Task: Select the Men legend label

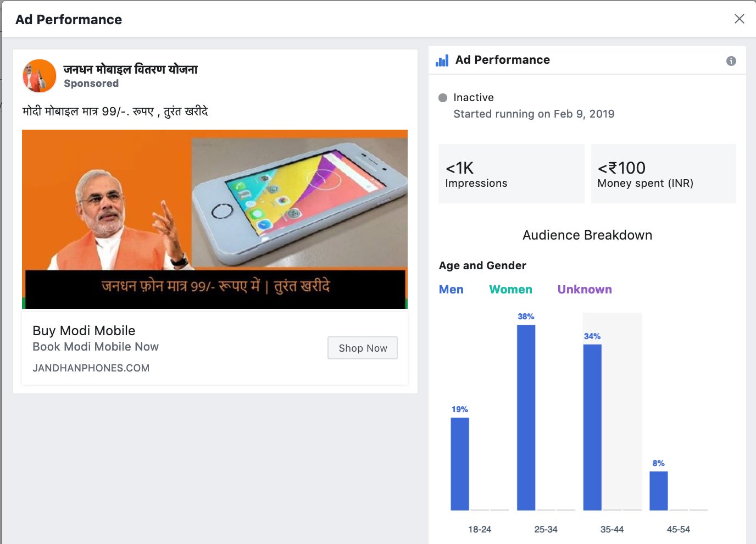Action: point(451,290)
